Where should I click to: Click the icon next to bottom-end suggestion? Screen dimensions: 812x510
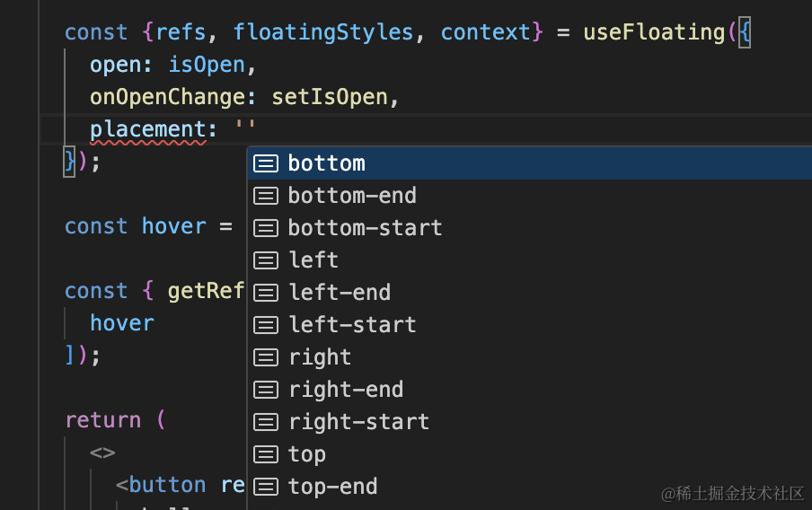(x=265, y=196)
